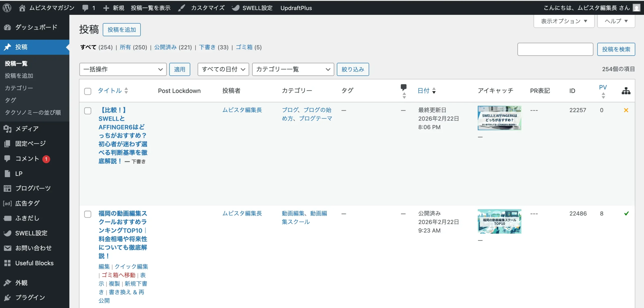Check the 福岡の動画編集スクール post row
The height and width of the screenshot is (308, 644).
point(88,214)
